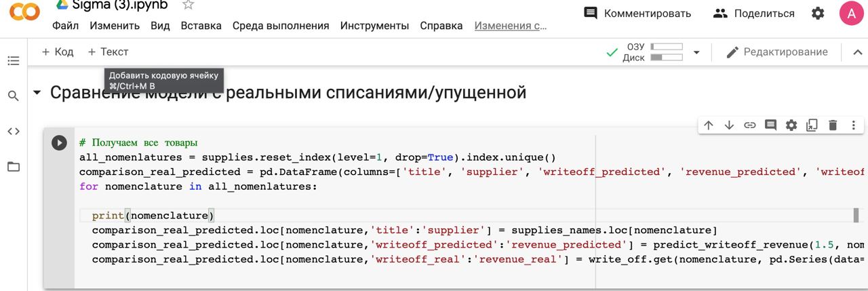Click the section heading Сравнение модели
Screen dimensions: 868x291
click(288, 93)
